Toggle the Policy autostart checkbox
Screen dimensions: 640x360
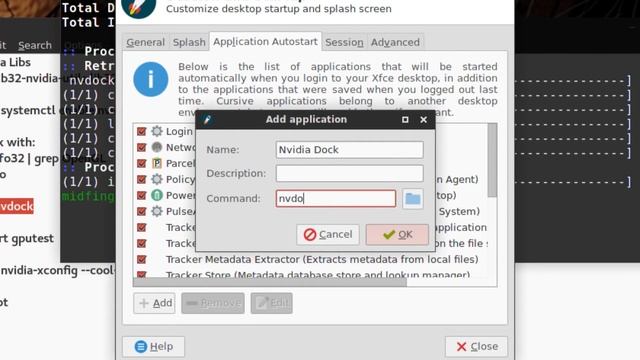point(142,179)
